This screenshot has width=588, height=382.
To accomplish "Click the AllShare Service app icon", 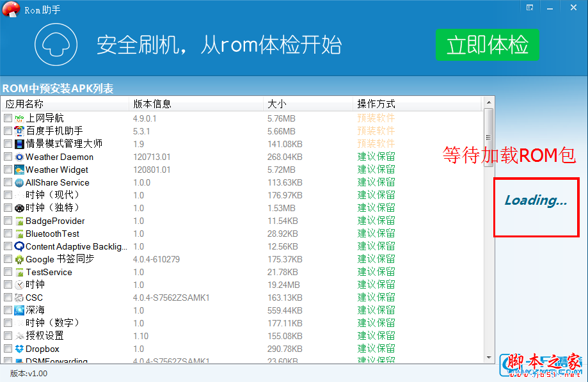I will [x=19, y=182].
